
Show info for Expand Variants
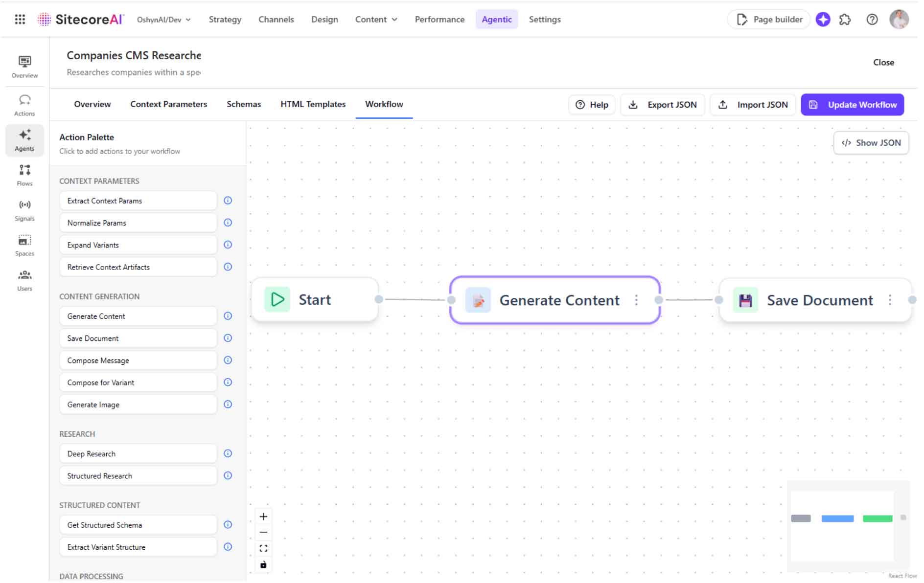pyautogui.click(x=229, y=246)
